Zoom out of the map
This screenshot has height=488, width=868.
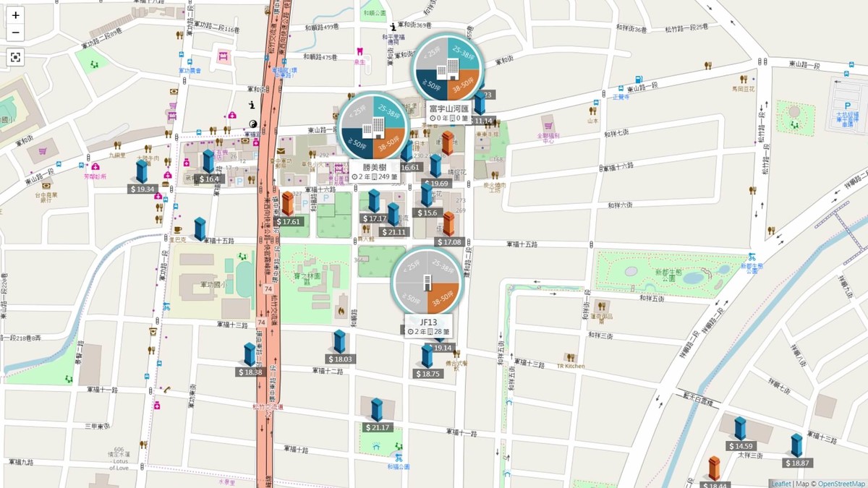[16, 33]
